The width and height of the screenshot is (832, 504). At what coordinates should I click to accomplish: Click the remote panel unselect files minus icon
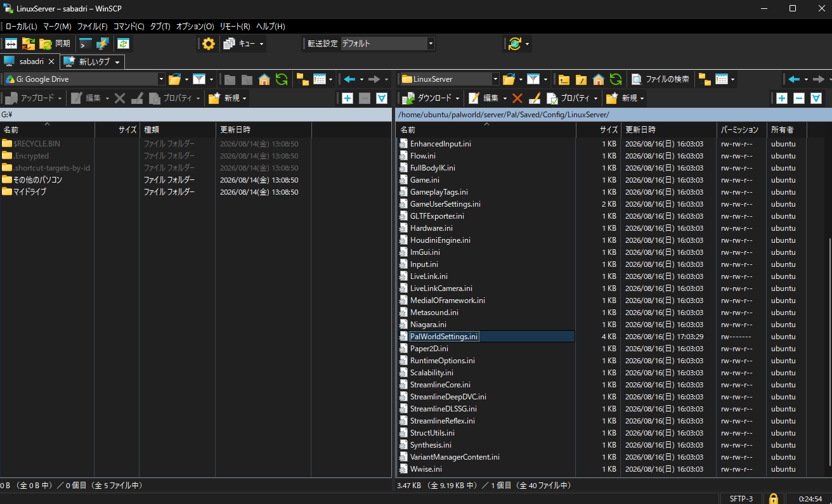click(x=799, y=98)
